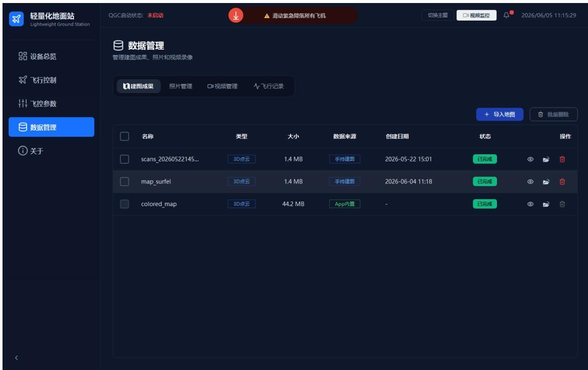The width and height of the screenshot is (588, 370).
Task: Click the colored_map file name
Action: pyautogui.click(x=159, y=204)
